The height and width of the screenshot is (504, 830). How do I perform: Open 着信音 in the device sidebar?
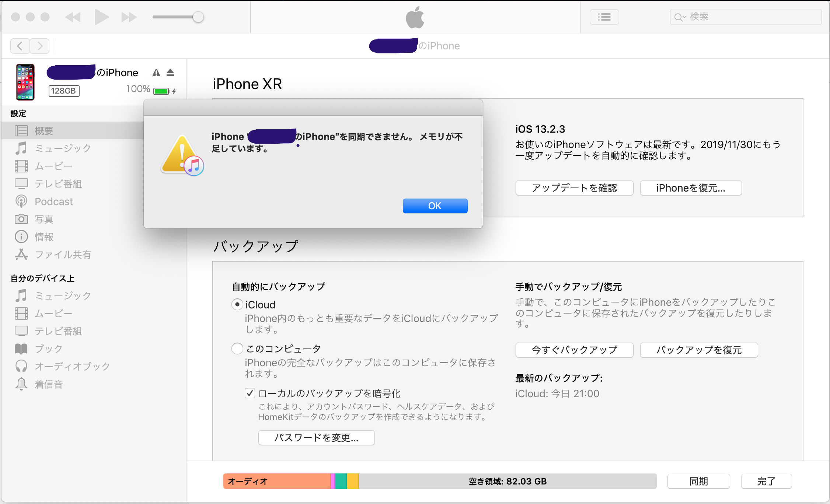click(49, 384)
